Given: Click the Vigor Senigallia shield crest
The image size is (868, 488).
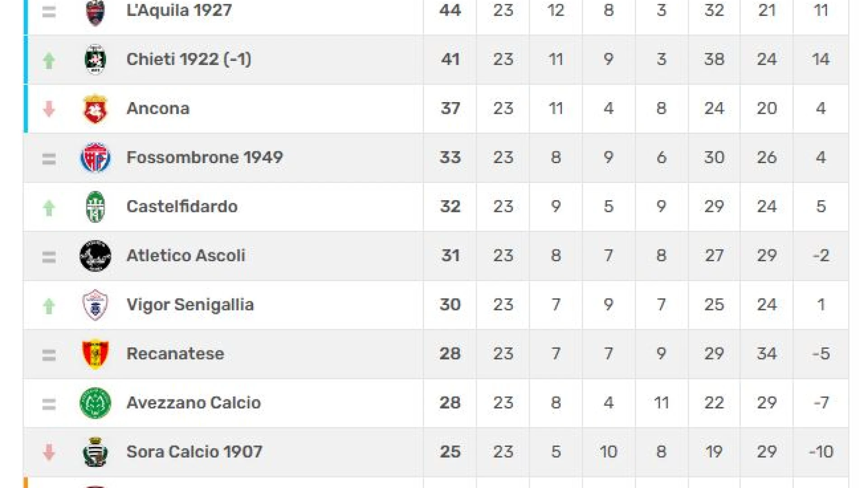Looking at the screenshot, I should [x=95, y=305].
